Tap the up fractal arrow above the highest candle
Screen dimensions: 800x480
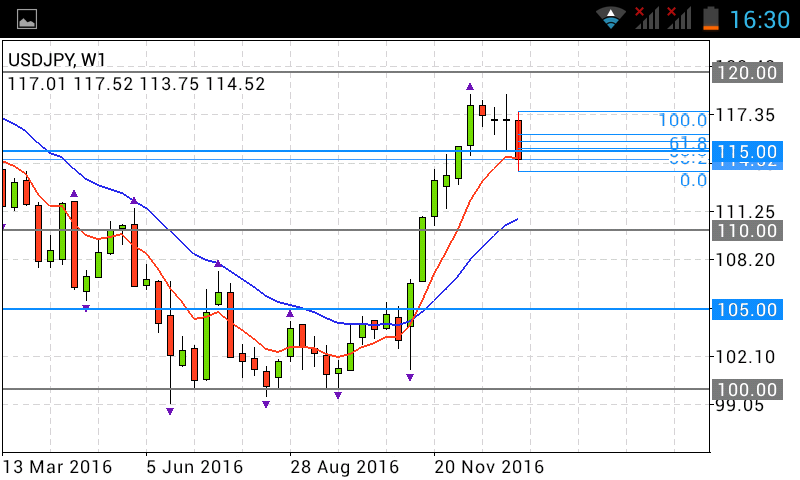[470, 87]
